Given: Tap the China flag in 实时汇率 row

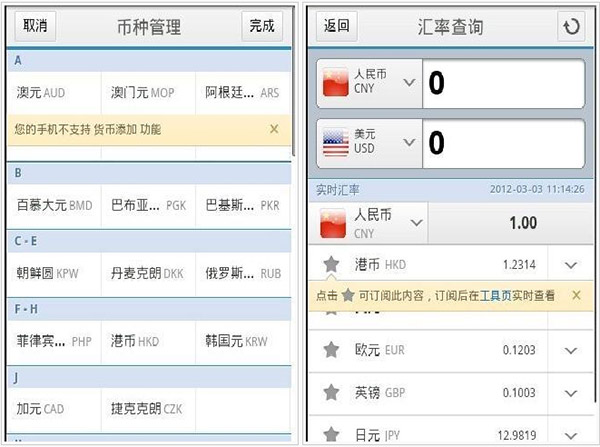Looking at the screenshot, I should [333, 223].
